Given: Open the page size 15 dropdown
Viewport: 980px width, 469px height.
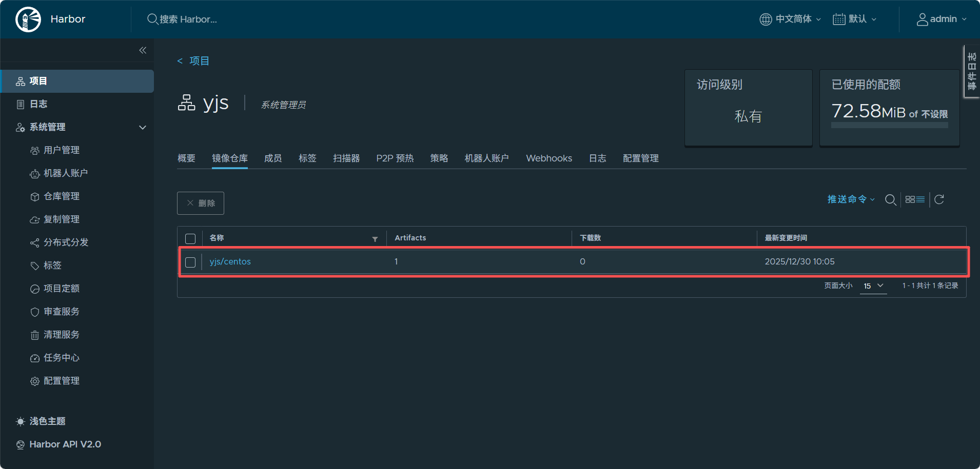Looking at the screenshot, I should [x=873, y=286].
